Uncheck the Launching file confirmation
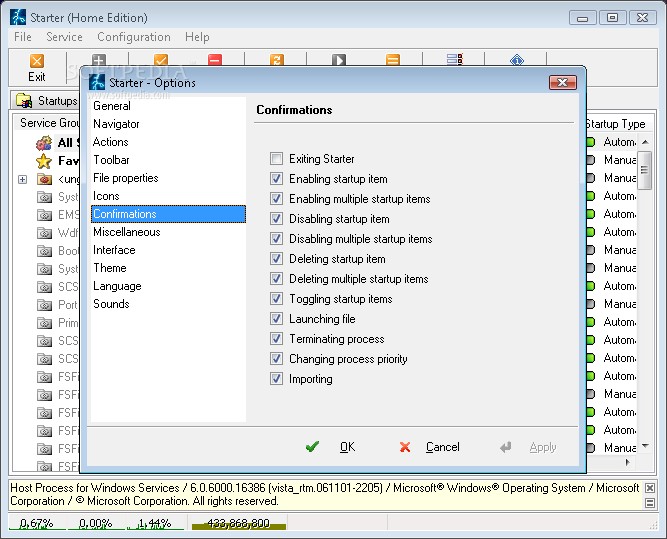Viewport: 667px width, 539px height. pos(277,319)
